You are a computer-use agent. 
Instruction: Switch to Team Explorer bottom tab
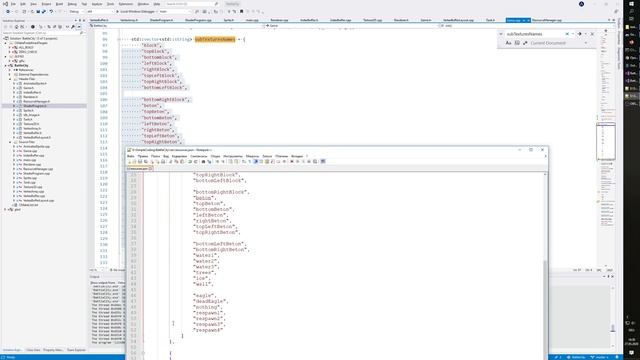(x=76, y=350)
